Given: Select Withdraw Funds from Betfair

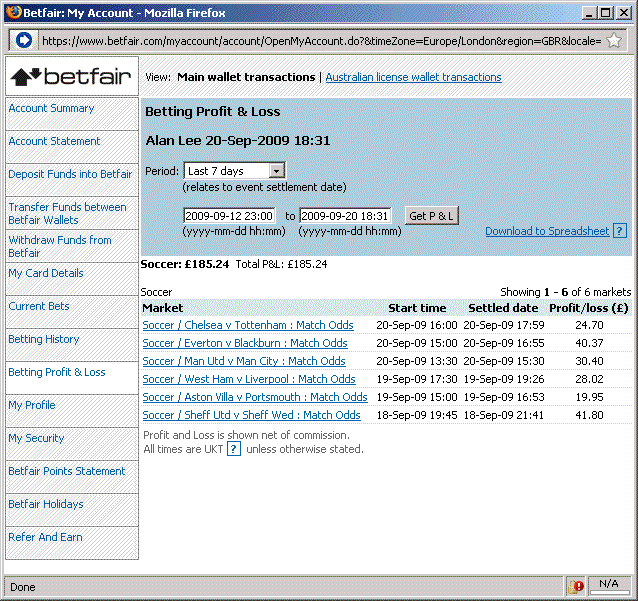Looking at the screenshot, I should point(60,247).
